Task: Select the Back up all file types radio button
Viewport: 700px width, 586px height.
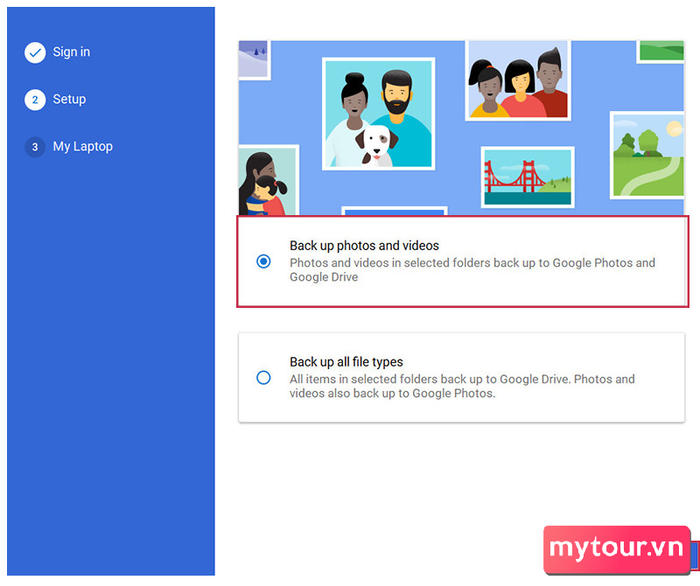Action: click(263, 378)
